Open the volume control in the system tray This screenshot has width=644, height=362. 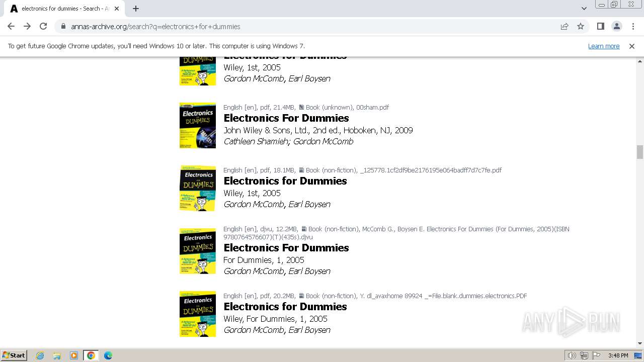pyautogui.click(x=572, y=355)
